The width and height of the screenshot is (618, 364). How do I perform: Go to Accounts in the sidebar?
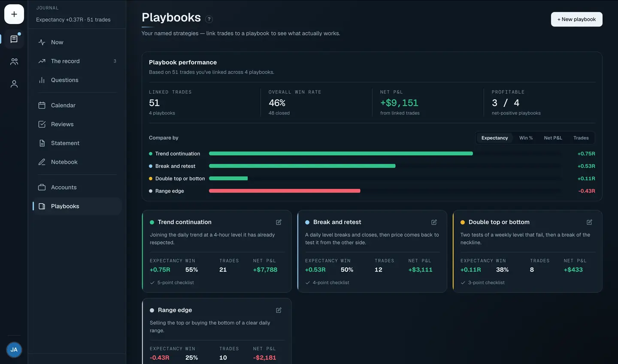[77, 187]
